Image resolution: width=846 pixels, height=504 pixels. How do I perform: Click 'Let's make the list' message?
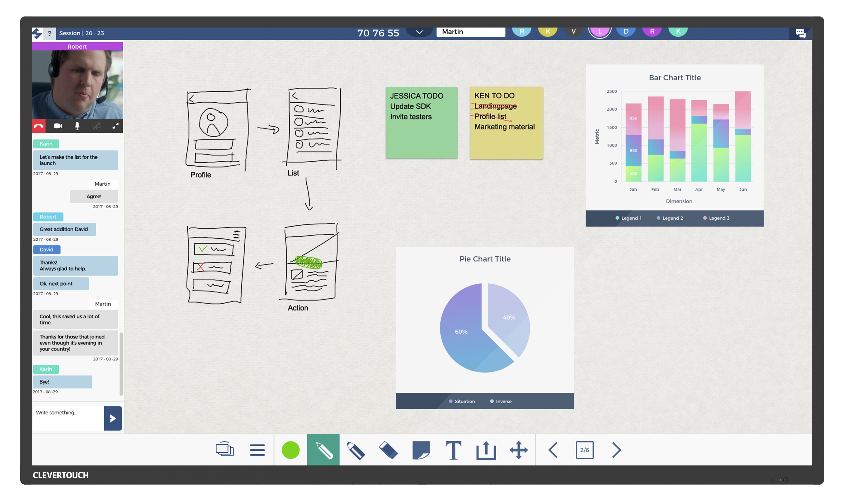coord(75,160)
